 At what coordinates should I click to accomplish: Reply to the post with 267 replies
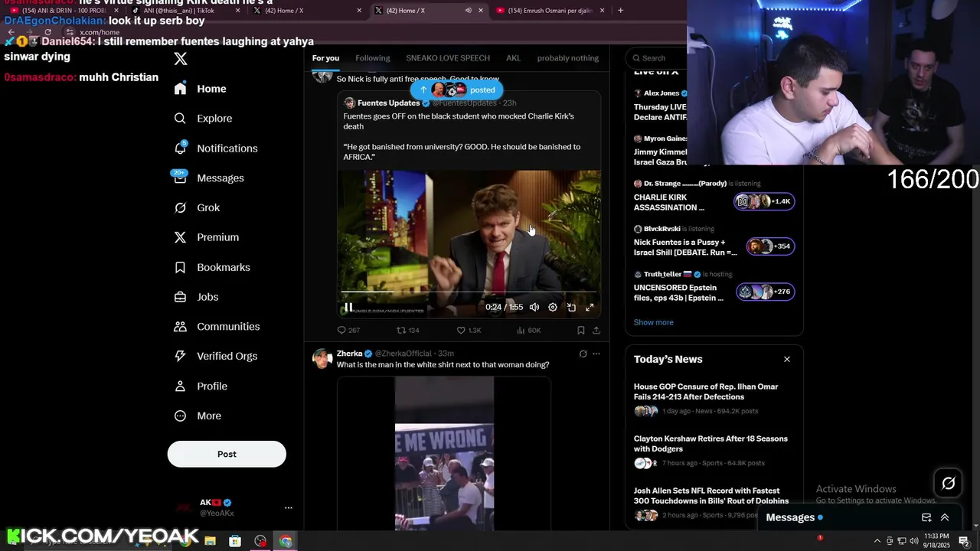click(348, 330)
